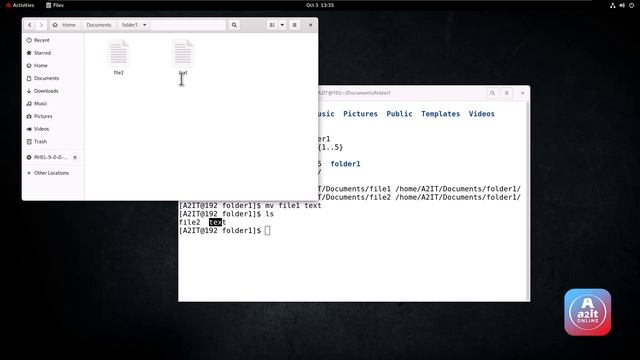The width and height of the screenshot is (640, 360).
Task: Click 'Templates' in terminal output
Action: (440, 114)
